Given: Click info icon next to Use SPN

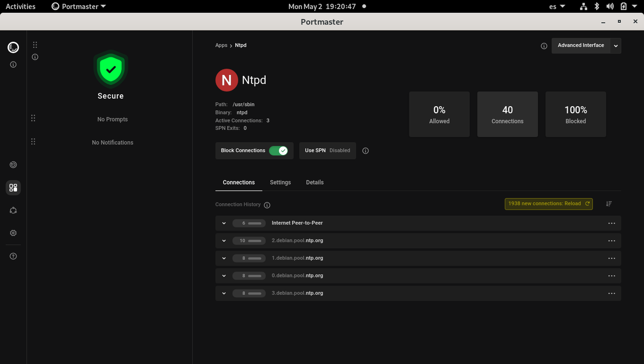Looking at the screenshot, I should point(366,151).
